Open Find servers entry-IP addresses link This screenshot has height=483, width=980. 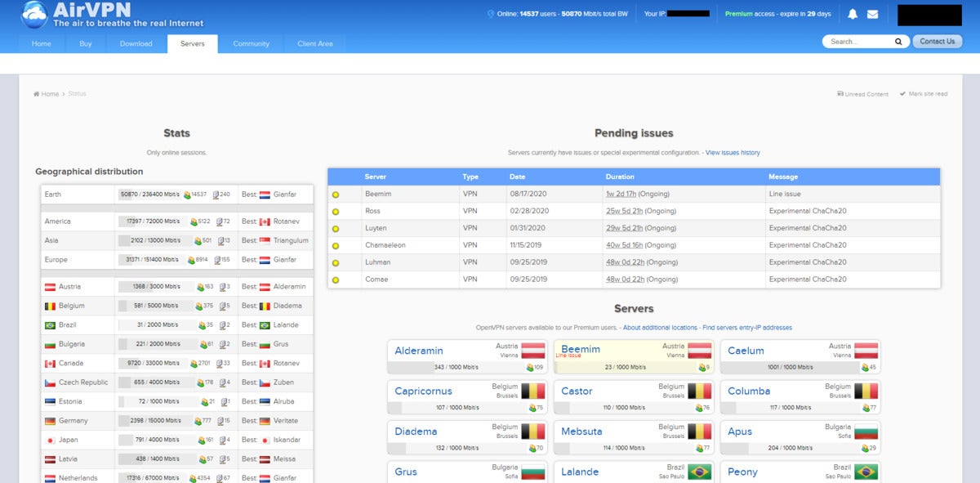click(x=747, y=328)
